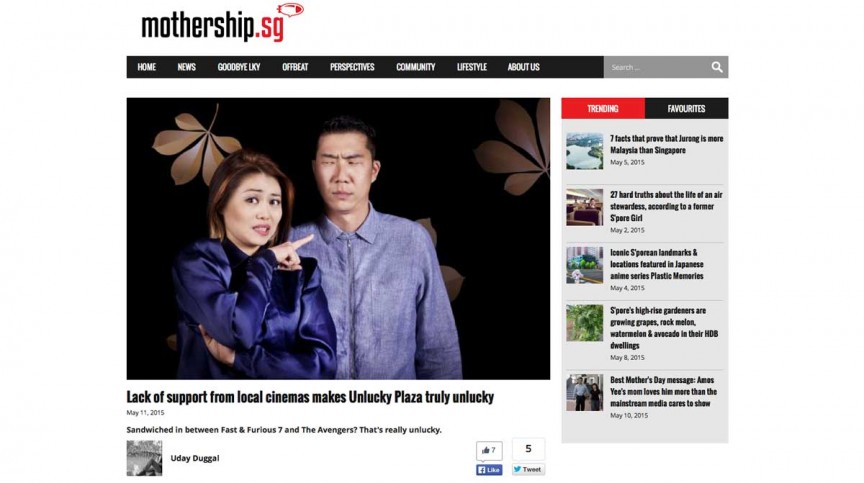Click the Unlucky Plaza main article image
Viewport: 864px width, 483px height.
tap(338, 238)
